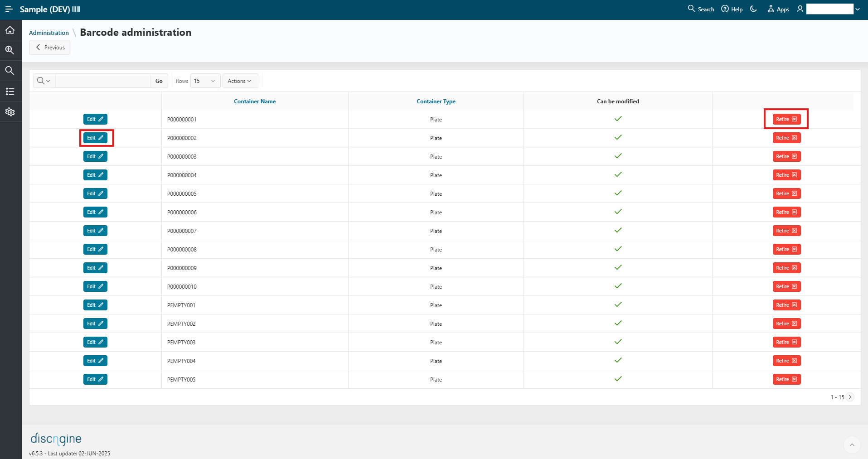Open the list sidebar icon
The image size is (868, 459).
pos(10,92)
